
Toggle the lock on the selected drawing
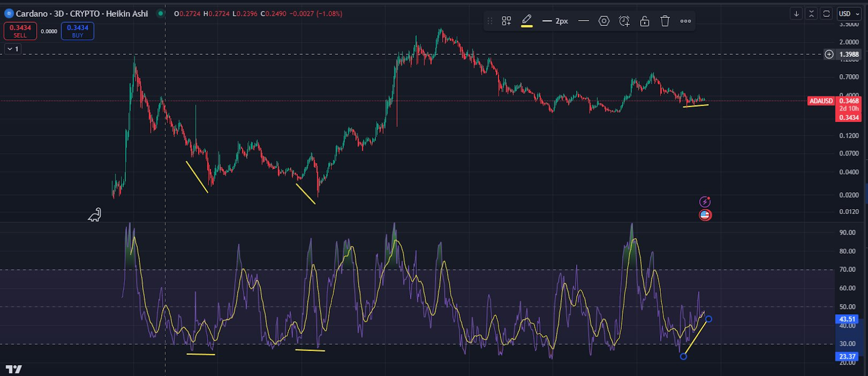coord(644,21)
